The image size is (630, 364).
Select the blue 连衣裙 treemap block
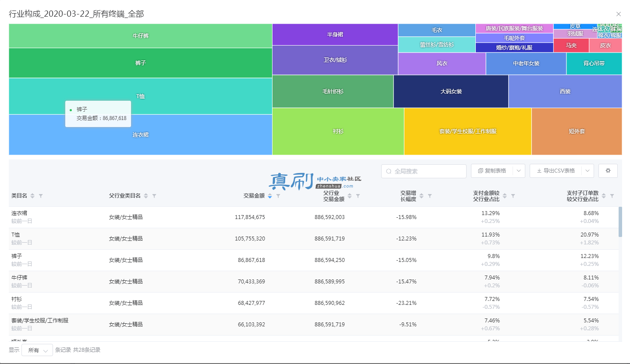coord(141,134)
